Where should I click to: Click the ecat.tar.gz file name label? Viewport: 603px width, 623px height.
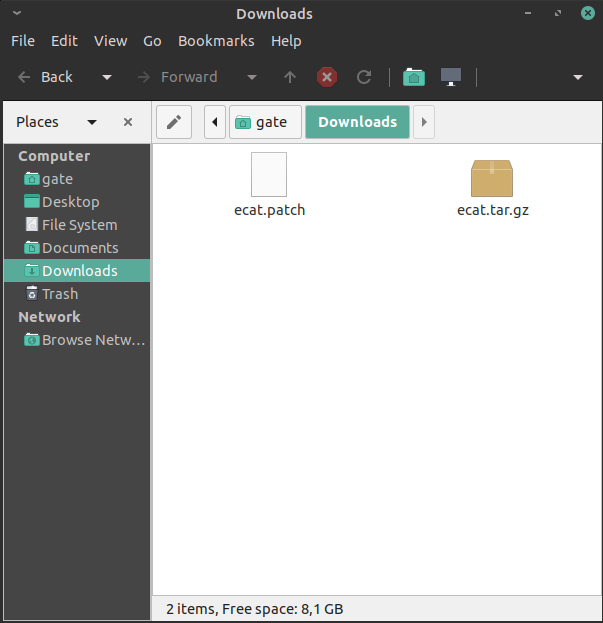(493, 210)
